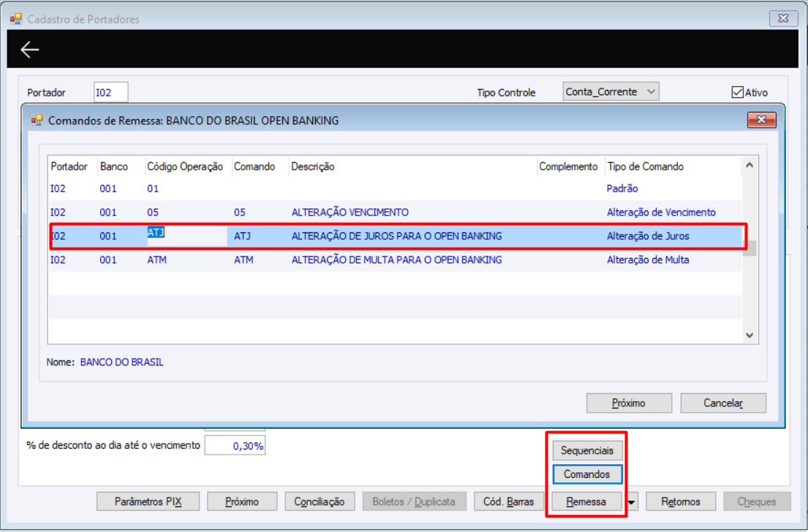Click the desconto percentage field 0,30%

(235, 446)
